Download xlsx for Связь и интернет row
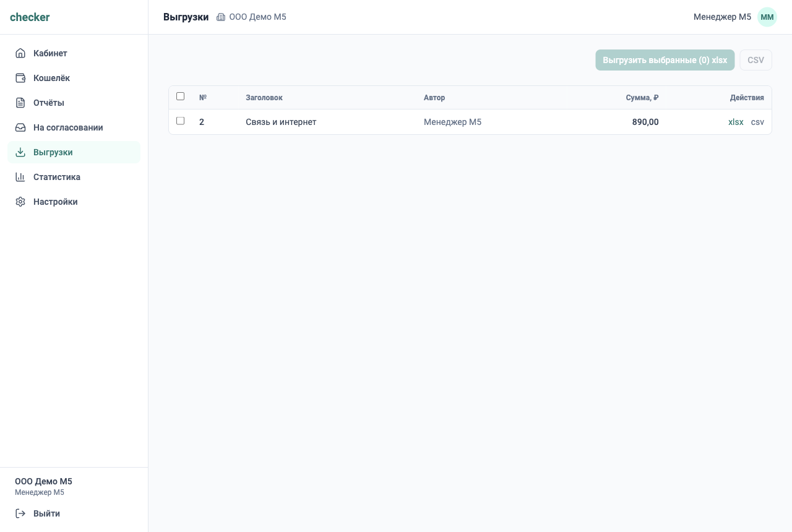This screenshot has width=792, height=532. (736, 122)
